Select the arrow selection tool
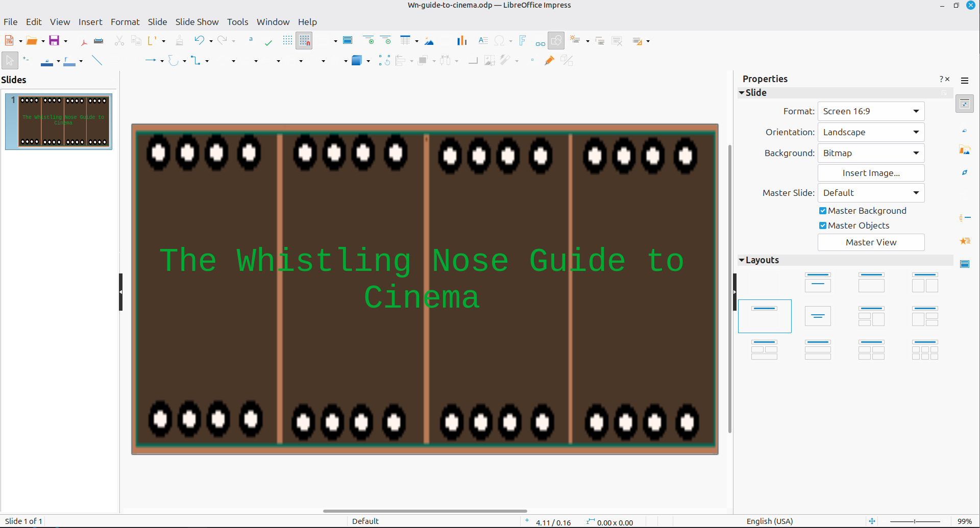Viewport: 980px width, 528px height. click(x=10, y=61)
